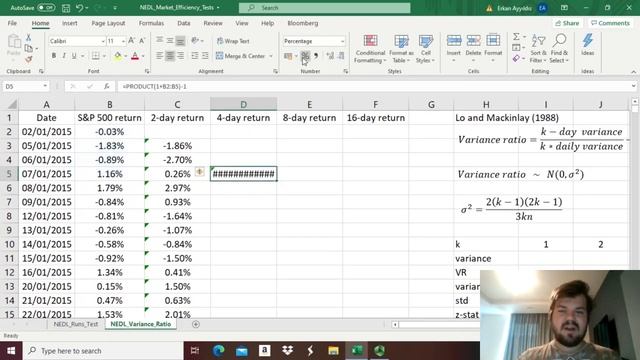This screenshot has width=640, height=360.
Task: Click the Delete cells icon
Action: point(473,41)
